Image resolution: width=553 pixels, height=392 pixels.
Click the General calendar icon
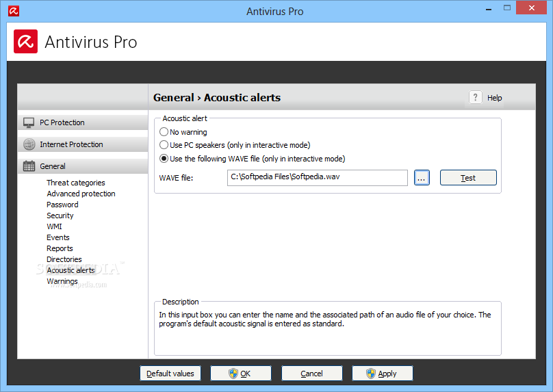click(29, 166)
